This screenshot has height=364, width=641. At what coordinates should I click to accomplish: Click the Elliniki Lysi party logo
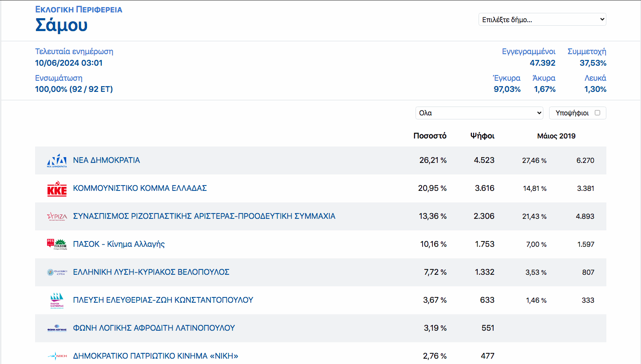click(x=57, y=272)
